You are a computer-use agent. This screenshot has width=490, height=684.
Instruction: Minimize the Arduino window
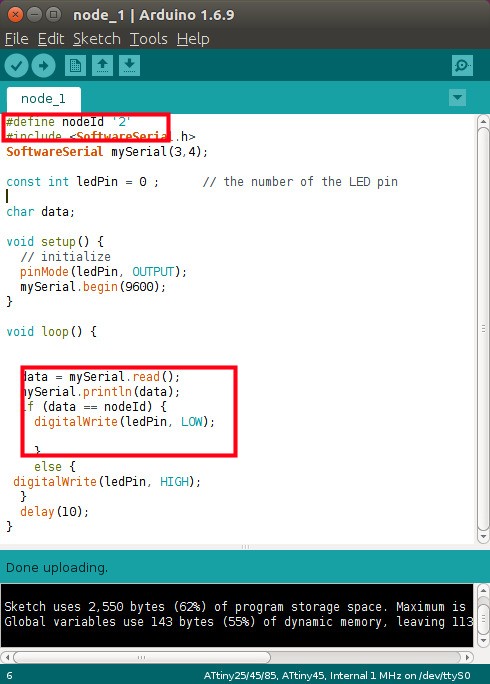pos(34,15)
